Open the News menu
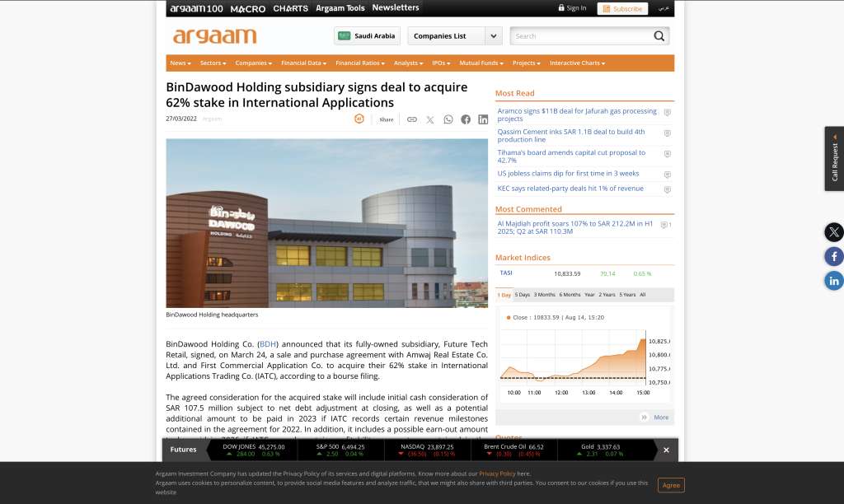Image resolution: width=844 pixels, height=504 pixels. click(181, 63)
